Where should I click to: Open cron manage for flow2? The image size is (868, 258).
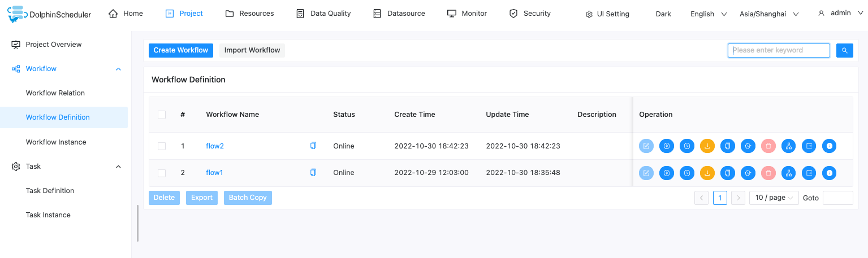(748, 146)
